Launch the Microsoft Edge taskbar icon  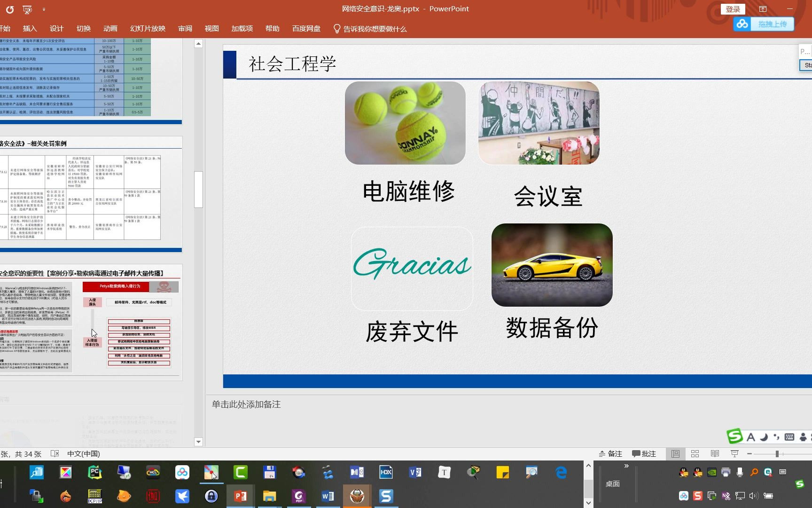(561, 472)
